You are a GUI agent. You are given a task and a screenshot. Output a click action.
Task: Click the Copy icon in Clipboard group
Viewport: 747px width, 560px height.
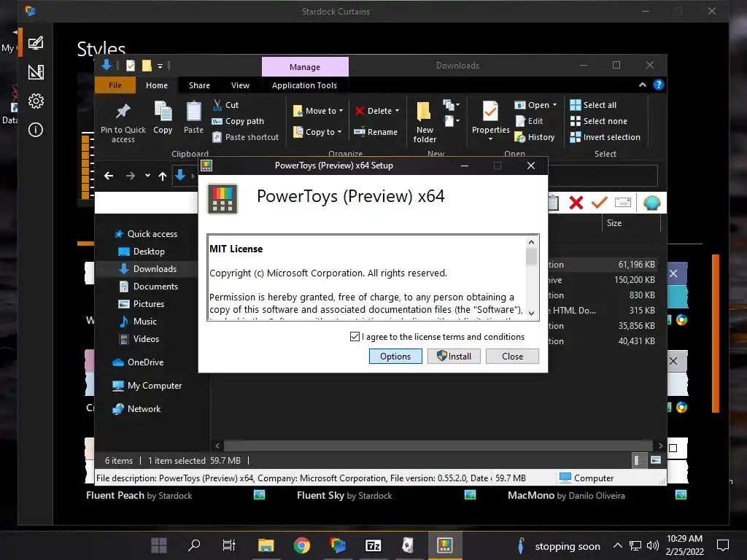click(x=163, y=112)
